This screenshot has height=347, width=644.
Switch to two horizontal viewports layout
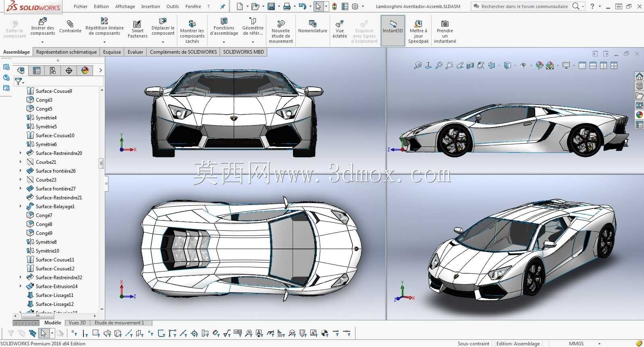(x=593, y=65)
